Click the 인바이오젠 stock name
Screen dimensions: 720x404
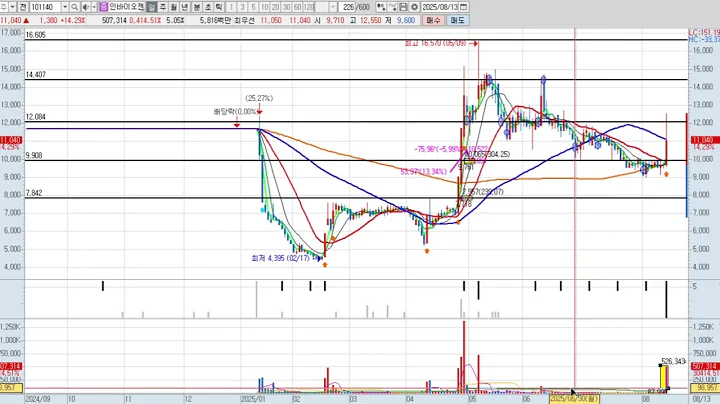pos(127,7)
